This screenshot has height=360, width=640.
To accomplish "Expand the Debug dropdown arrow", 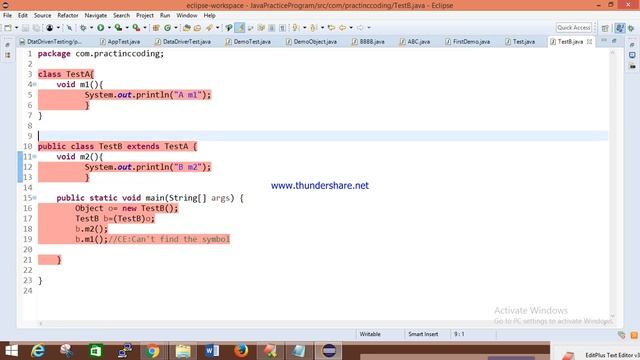I will point(91,28).
